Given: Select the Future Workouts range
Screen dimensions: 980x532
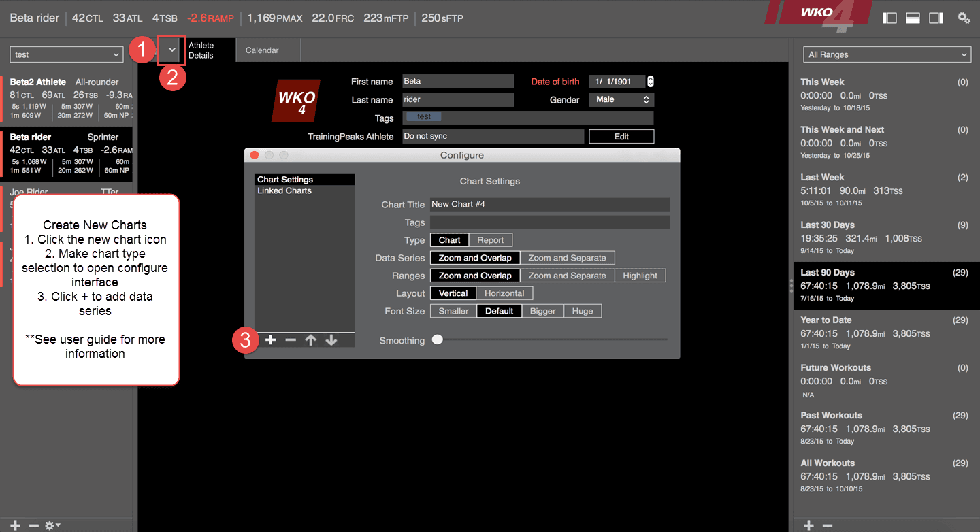Looking at the screenshot, I should [887, 381].
